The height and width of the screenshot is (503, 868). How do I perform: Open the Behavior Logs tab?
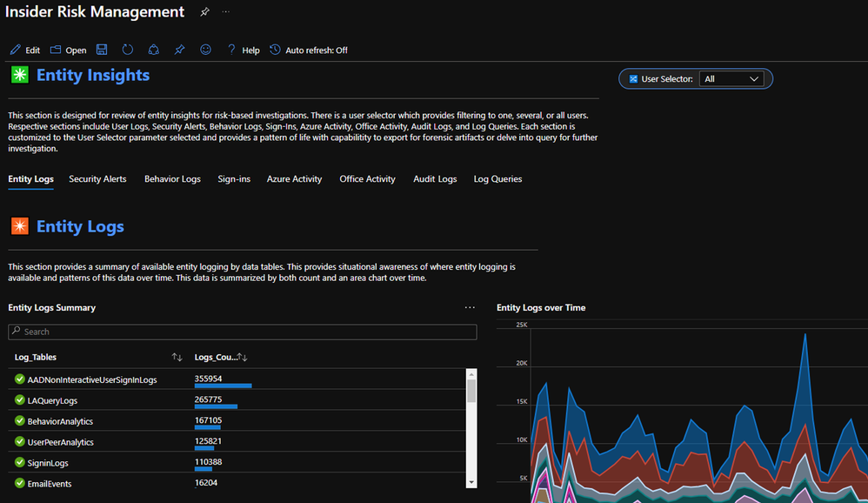(x=172, y=179)
